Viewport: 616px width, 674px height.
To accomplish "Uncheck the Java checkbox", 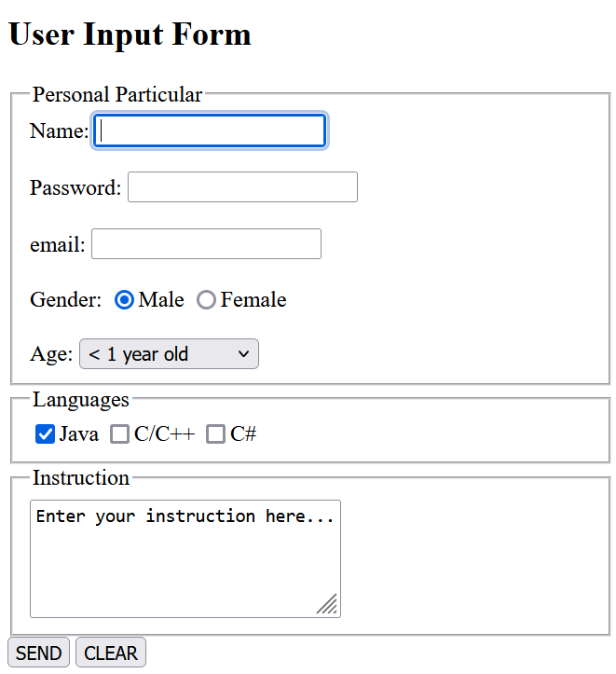I will click(45, 433).
